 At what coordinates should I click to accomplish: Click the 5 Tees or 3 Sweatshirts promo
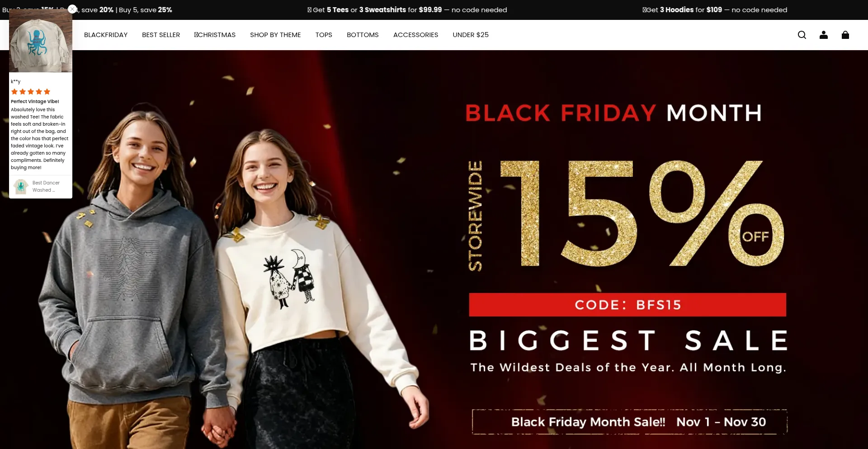pos(407,10)
